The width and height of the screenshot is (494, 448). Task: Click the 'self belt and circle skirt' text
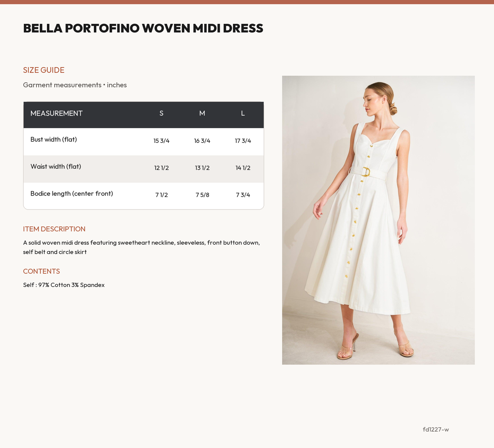pos(55,252)
